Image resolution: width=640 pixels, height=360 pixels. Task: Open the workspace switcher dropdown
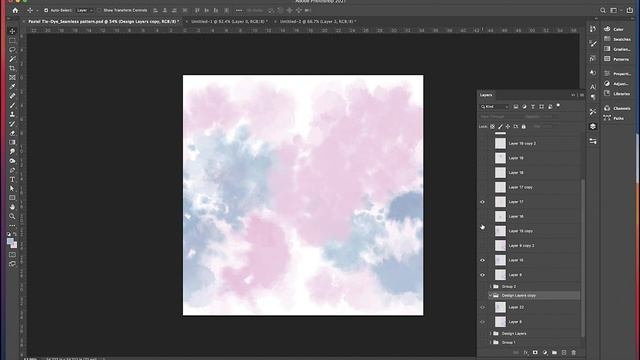click(615, 10)
